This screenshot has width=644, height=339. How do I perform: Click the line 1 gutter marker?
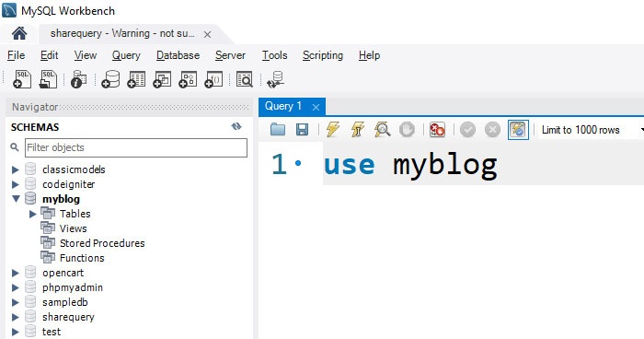pyautogui.click(x=298, y=163)
